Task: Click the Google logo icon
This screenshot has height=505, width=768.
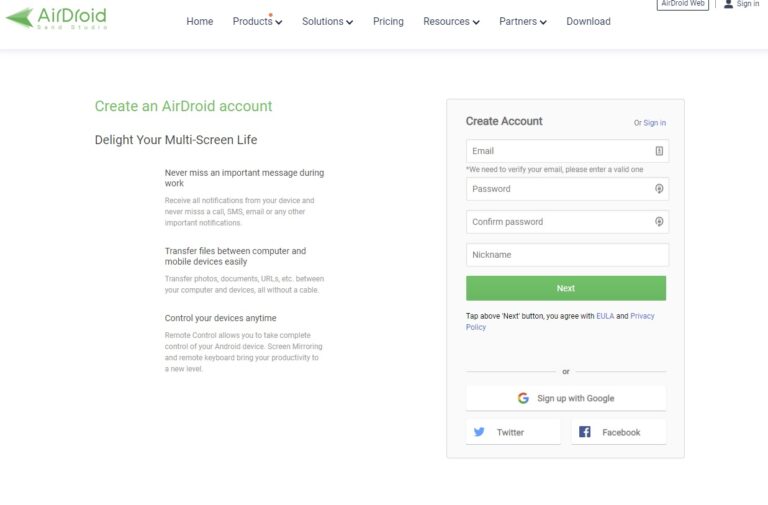Action: click(x=523, y=398)
